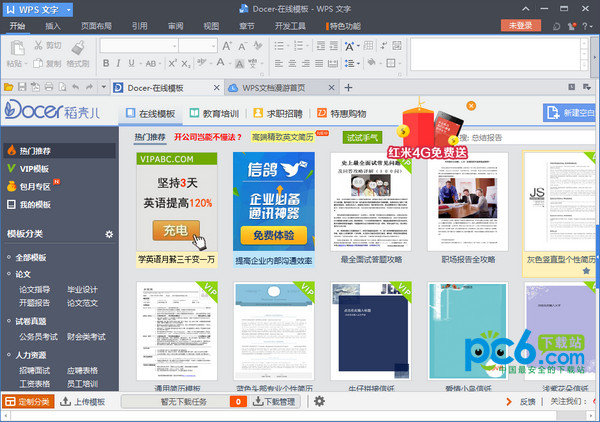This screenshot has height=422, width=600.
Task: Click the 试试手气 button
Action: tap(362, 137)
